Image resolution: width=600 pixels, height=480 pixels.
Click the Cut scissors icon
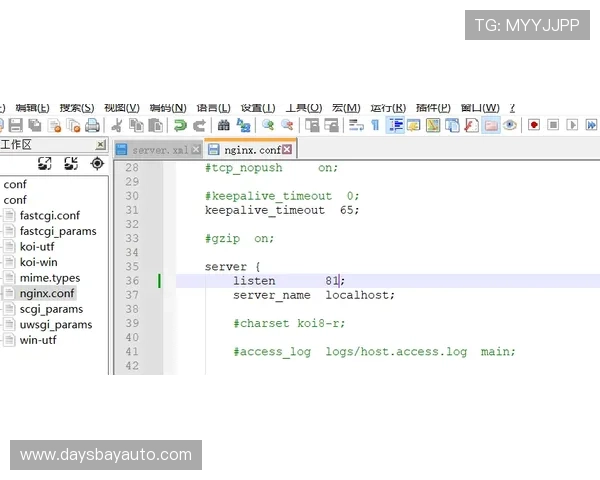(117, 125)
